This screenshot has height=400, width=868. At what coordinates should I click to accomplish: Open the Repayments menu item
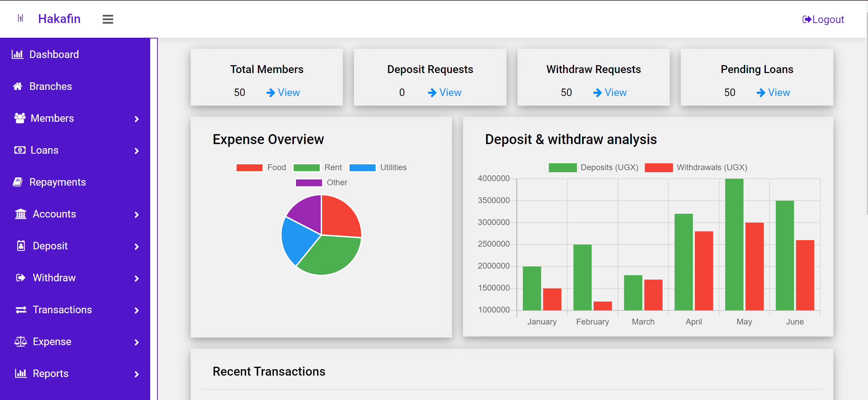75,182
